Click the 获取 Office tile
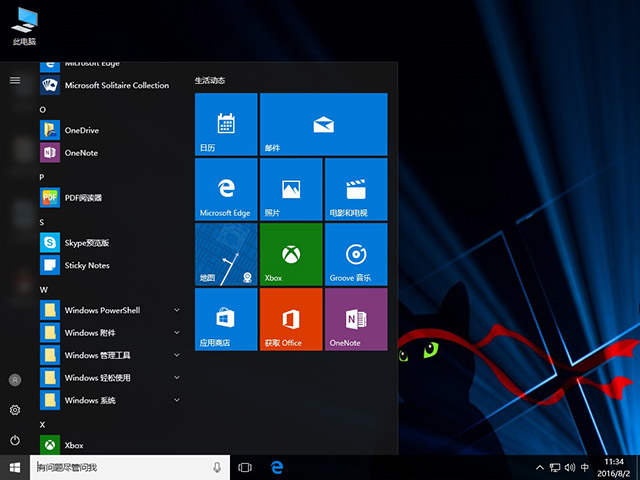This screenshot has width=640, height=480. pyautogui.click(x=290, y=319)
